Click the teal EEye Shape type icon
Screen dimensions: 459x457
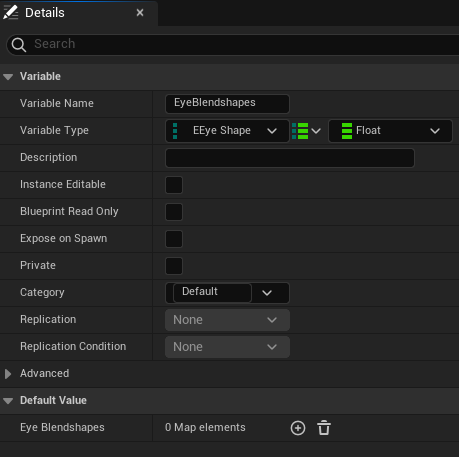coord(175,131)
